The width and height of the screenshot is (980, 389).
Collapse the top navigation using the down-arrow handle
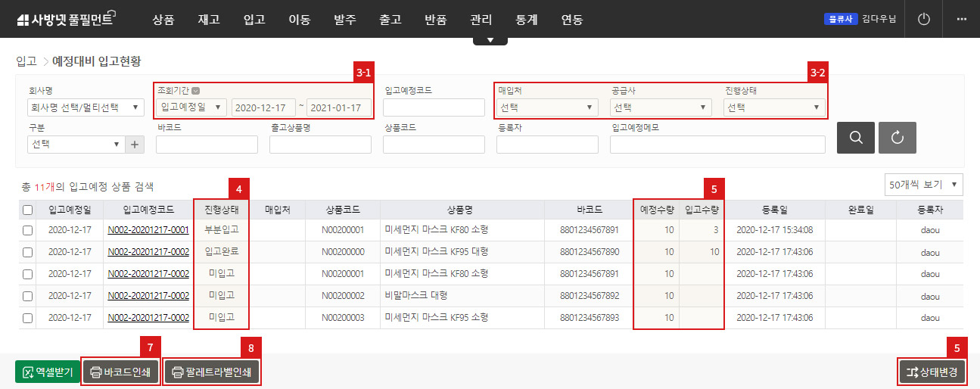tap(490, 40)
